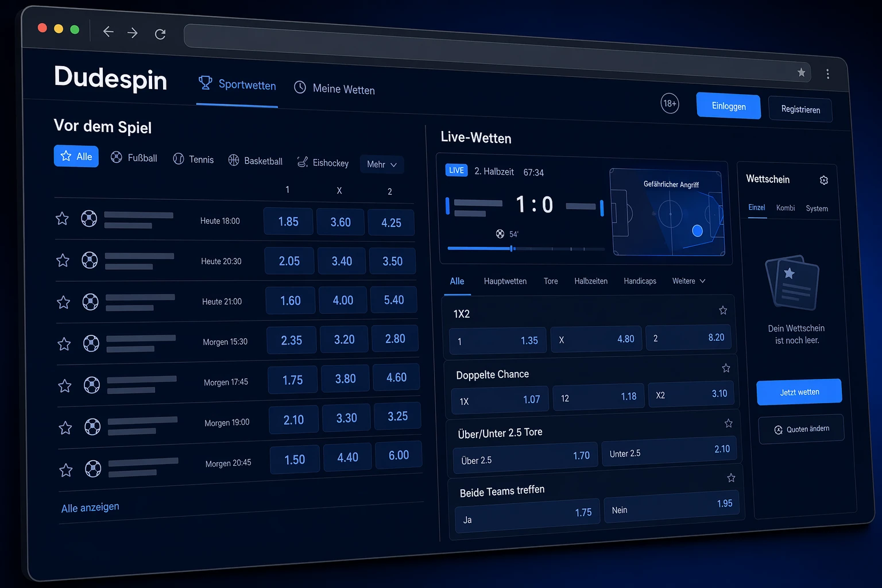The height and width of the screenshot is (588, 882).
Task: Click the 18+ age badge
Action: pyautogui.click(x=670, y=103)
